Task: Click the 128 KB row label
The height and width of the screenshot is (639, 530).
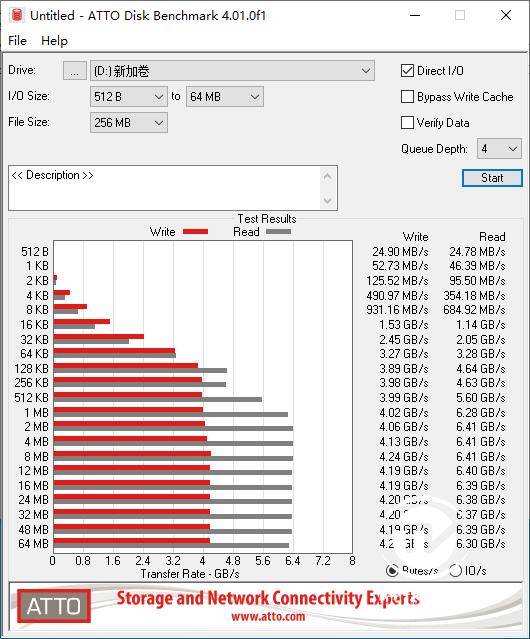Action: coord(31,369)
